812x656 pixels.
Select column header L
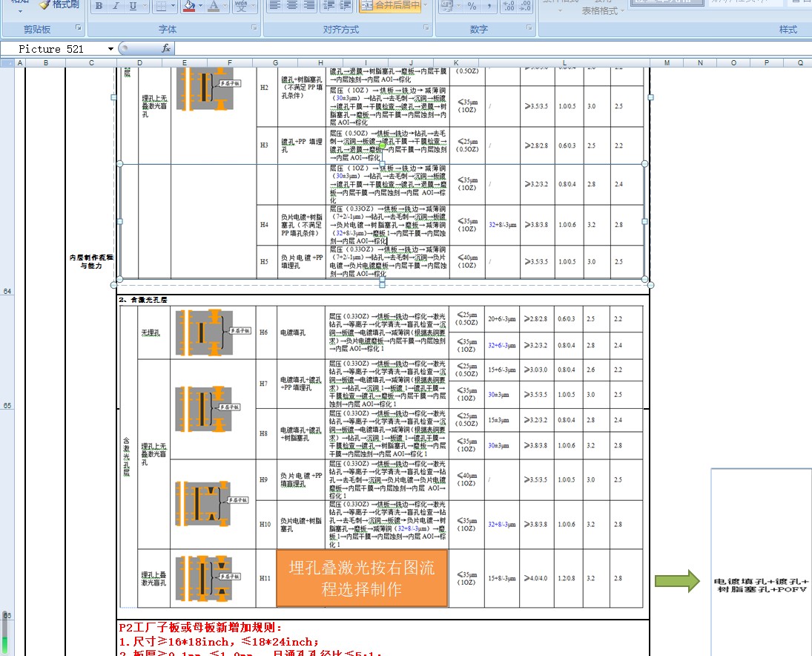(x=564, y=62)
